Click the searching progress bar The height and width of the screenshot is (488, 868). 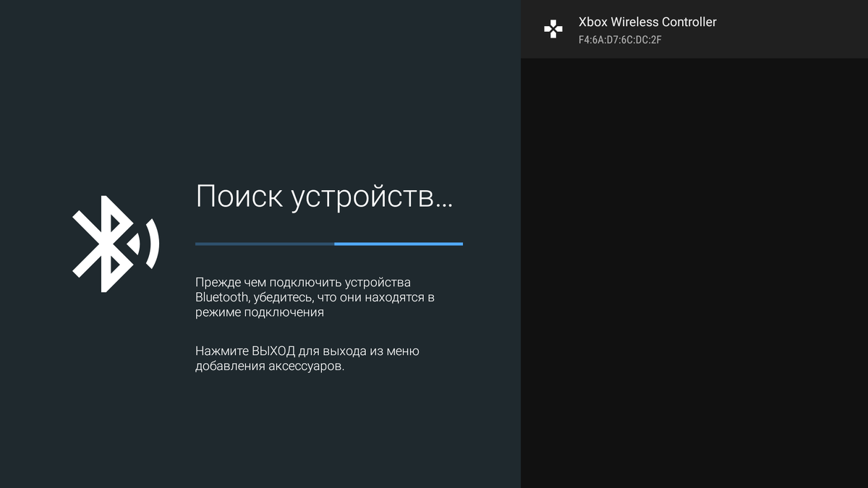(x=329, y=244)
